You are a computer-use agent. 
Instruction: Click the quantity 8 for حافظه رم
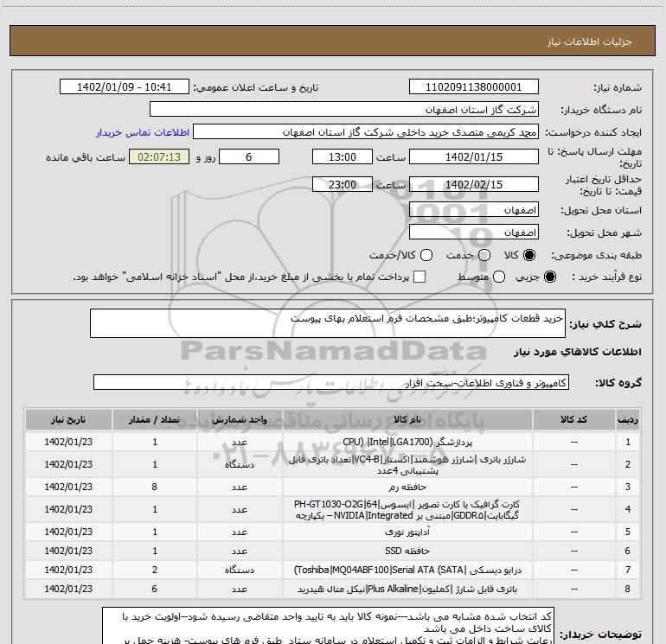(x=155, y=487)
